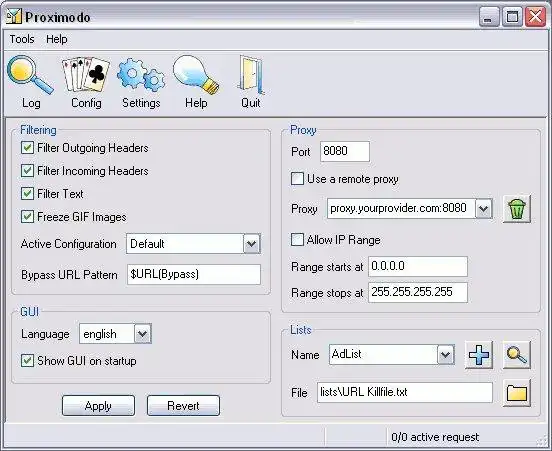Image resolution: width=552 pixels, height=451 pixels.
Task: Click the Filtering group title
Action: [38, 130]
